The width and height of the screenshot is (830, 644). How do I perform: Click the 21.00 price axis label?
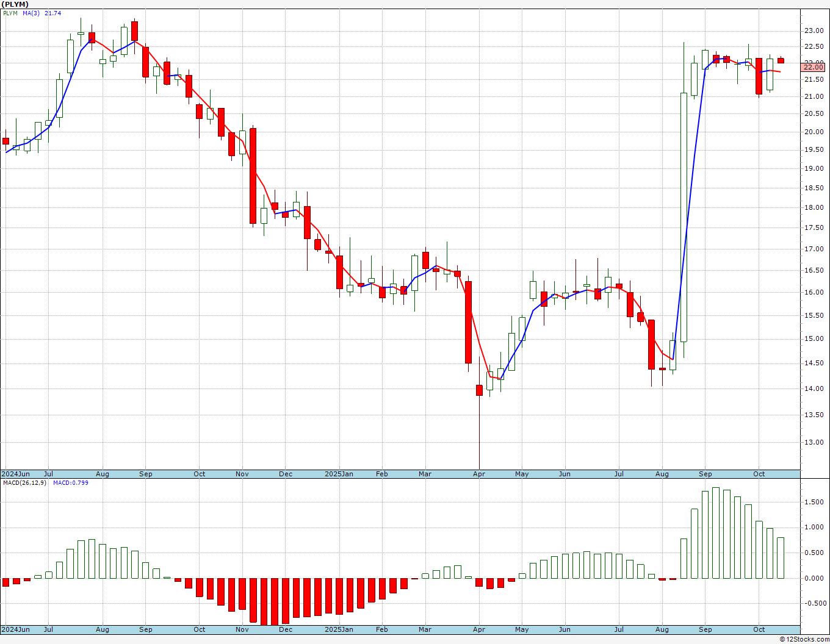point(814,96)
